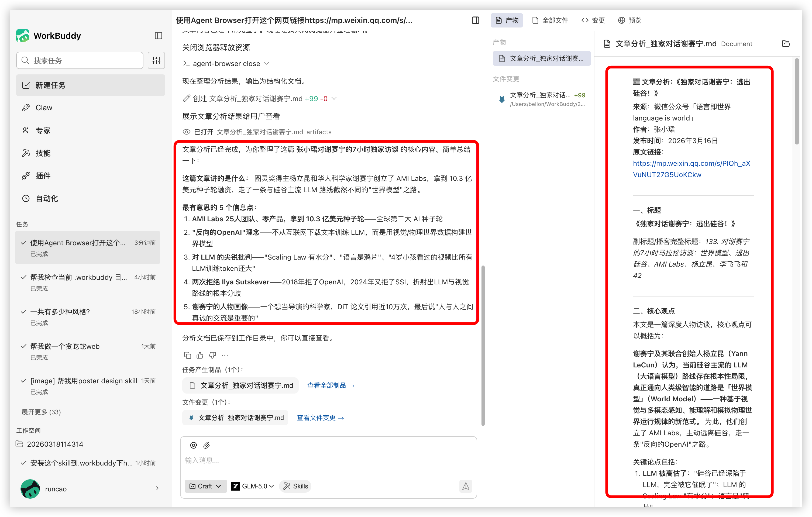This screenshot has height=517, width=812.
Task: Switch to the 预览 tab
Action: [629, 20]
